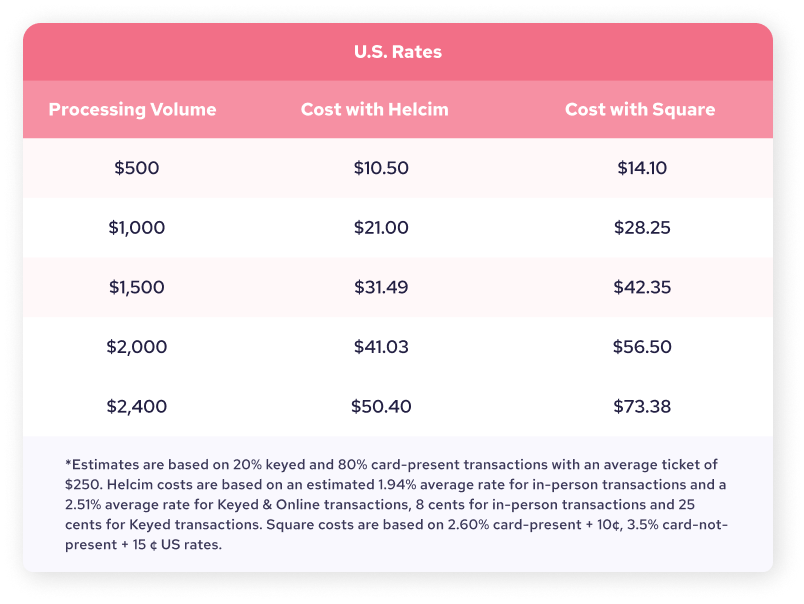The width and height of the screenshot is (804, 604).
Task: Select the $31.49 Helcim cost value
Action: (x=381, y=287)
